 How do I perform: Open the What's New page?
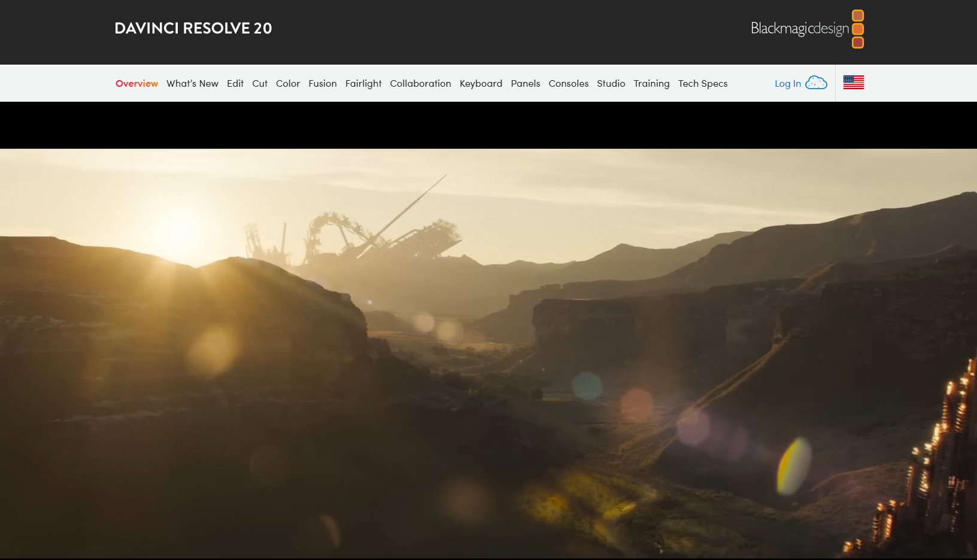[192, 84]
